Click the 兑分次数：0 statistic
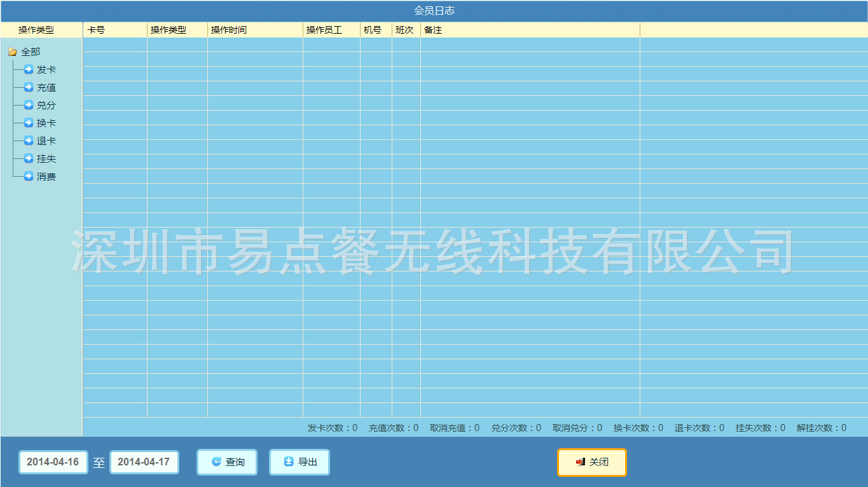868x487 pixels. point(516,428)
